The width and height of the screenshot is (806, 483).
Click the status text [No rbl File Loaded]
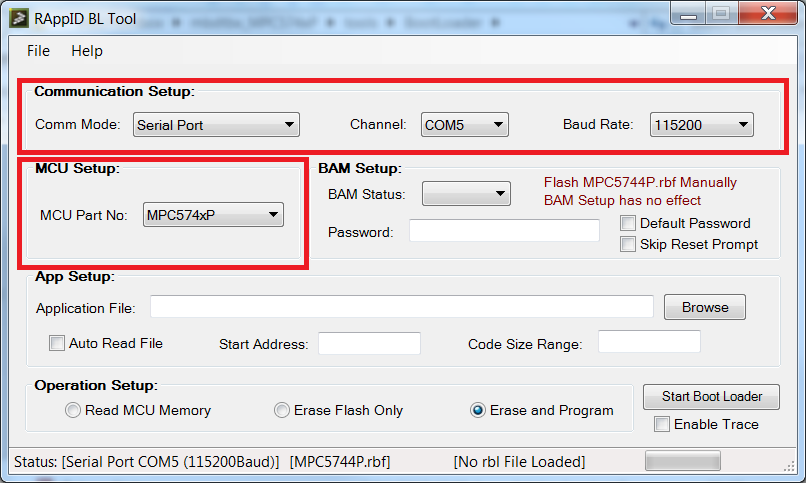pyautogui.click(x=519, y=462)
